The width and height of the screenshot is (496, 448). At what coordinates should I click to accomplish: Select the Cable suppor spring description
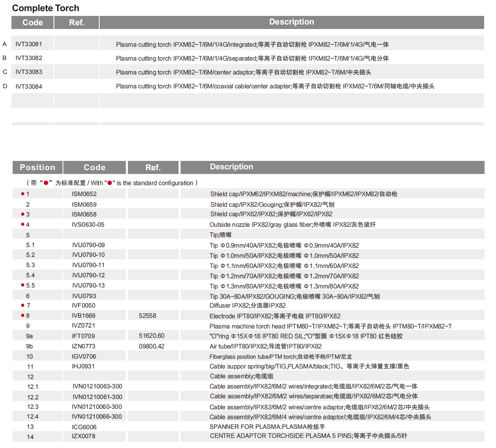(309, 366)
